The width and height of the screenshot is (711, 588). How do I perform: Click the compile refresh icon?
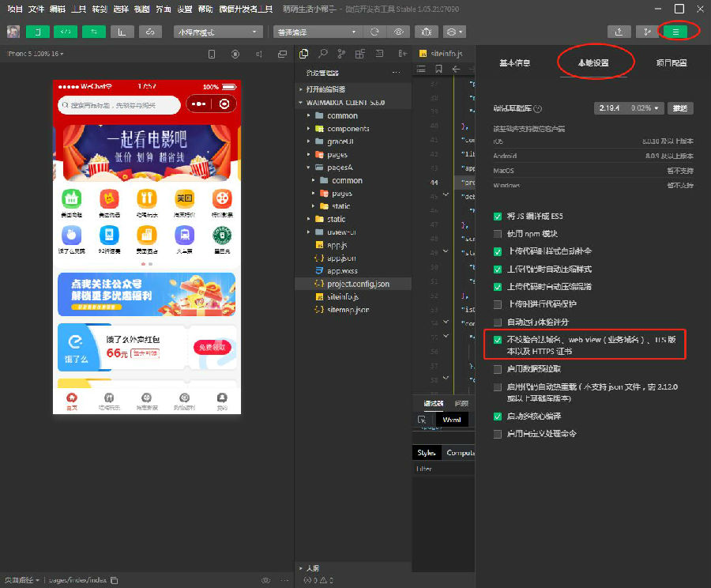[x=374, y=32]
